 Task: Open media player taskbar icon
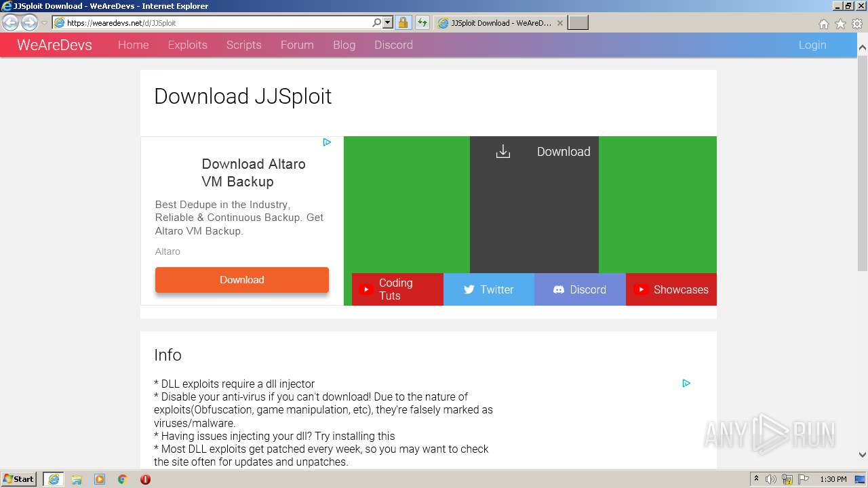click(x=100, y=479)
